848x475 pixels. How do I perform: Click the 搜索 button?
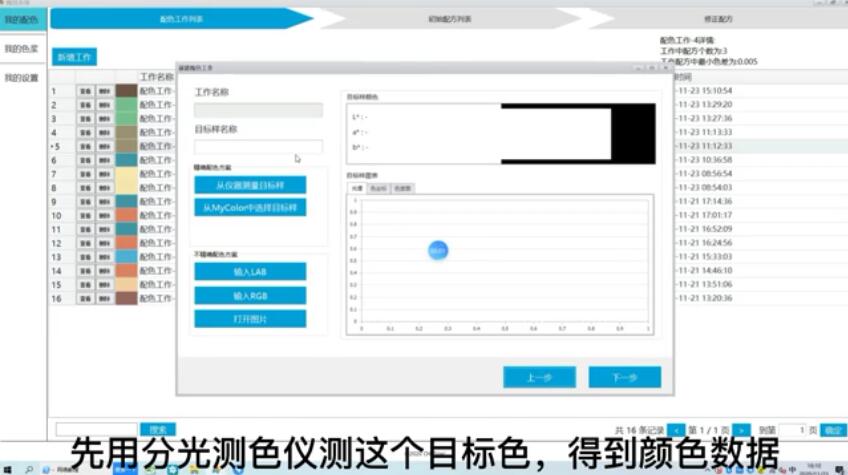158,430
